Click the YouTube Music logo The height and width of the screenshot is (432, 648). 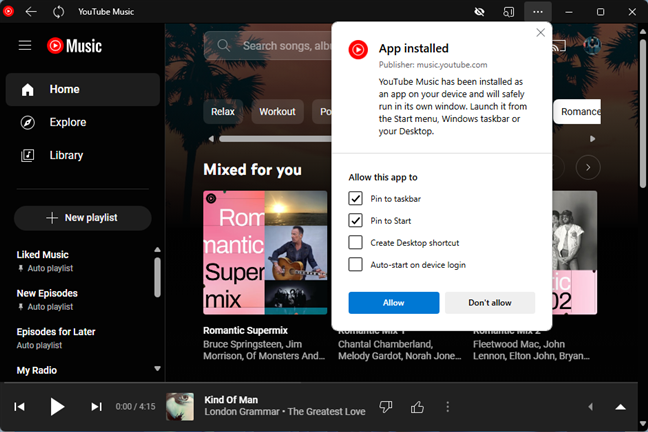click(74, 46)
